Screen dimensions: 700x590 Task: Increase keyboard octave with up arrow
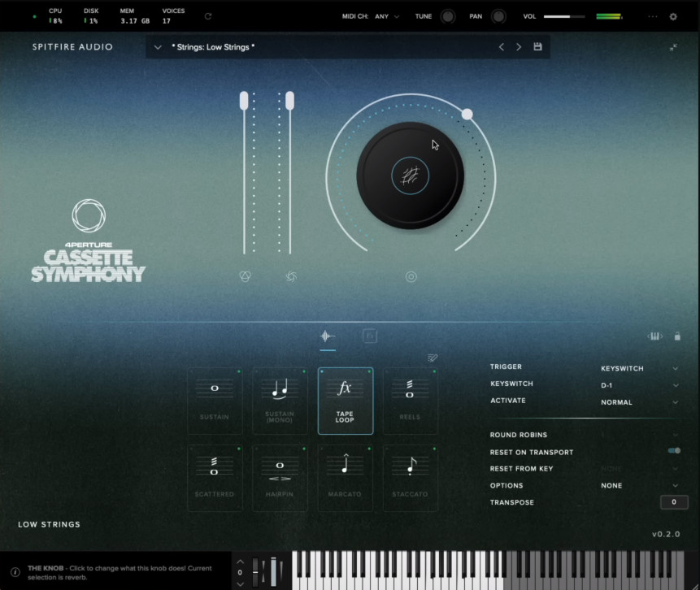point(240,562)
